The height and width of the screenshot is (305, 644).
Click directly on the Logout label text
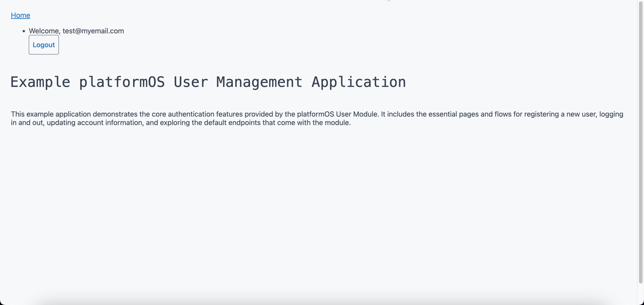tap(43, 45)
